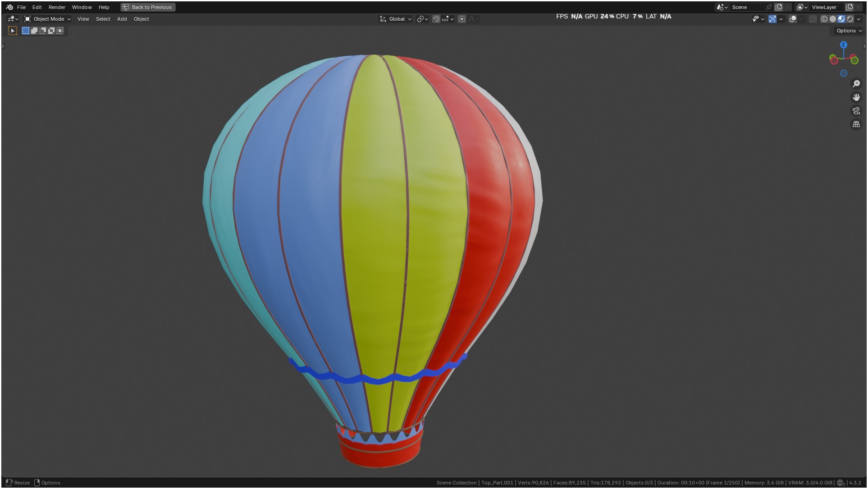Click the zoom view magnifier icon
This screenshot has height=489, width=868.
856,84
